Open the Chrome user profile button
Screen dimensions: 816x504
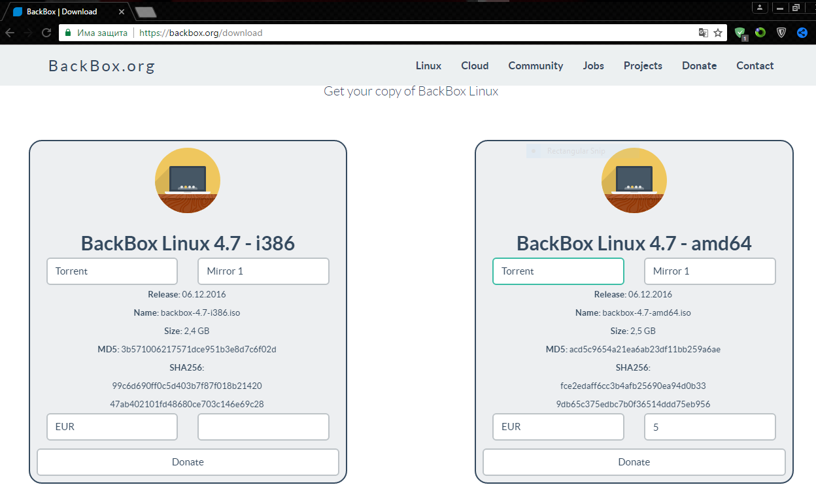pos(760,7)
